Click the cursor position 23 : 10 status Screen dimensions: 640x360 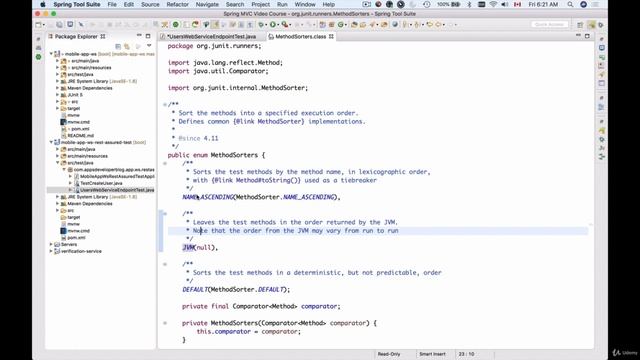coord(466,354)
